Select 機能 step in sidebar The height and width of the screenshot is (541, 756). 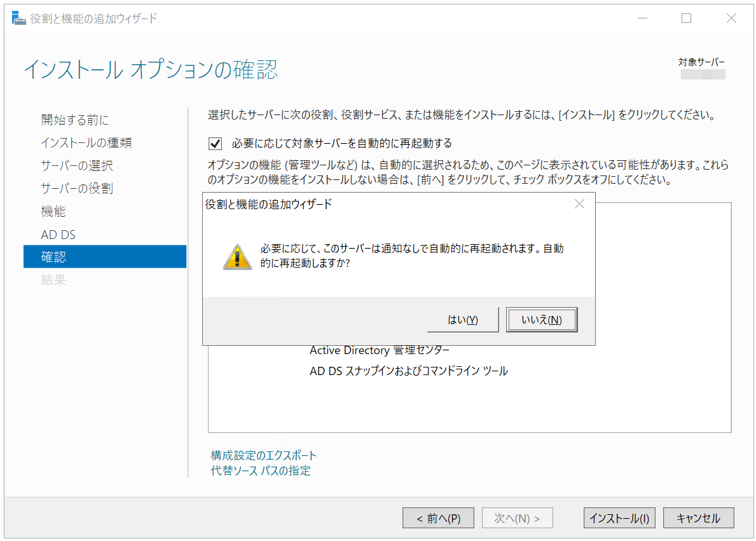click(x=53, y=212)
